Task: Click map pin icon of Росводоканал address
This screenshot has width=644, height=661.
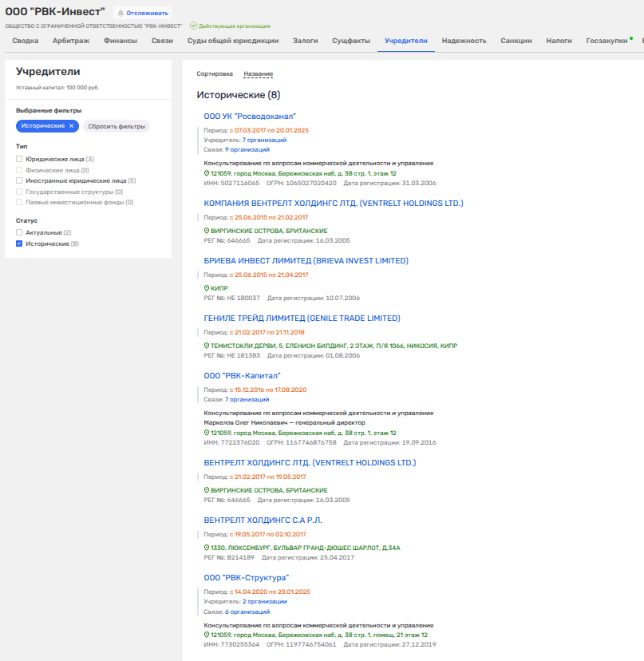Action: click(207, 173)
